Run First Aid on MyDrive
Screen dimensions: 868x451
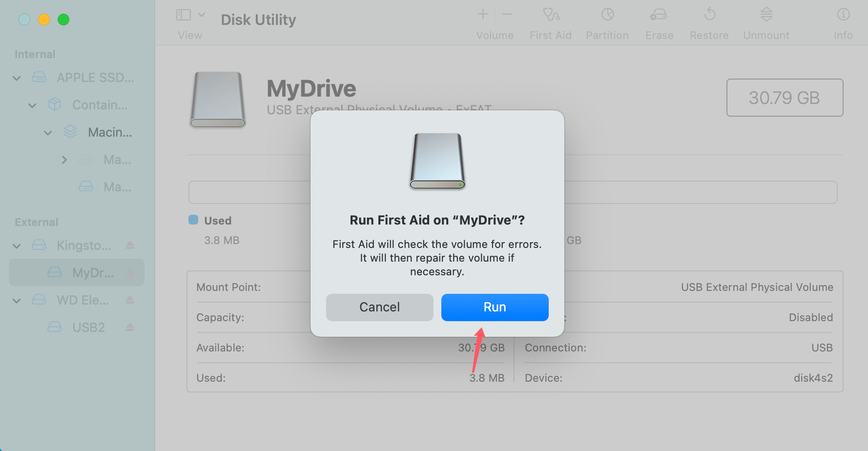coord(495,307)
